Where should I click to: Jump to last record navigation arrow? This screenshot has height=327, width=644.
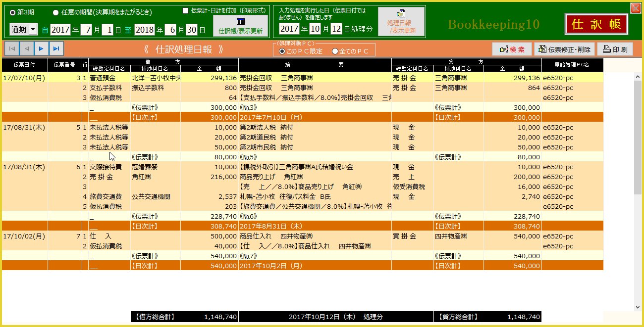pos(56,48)
